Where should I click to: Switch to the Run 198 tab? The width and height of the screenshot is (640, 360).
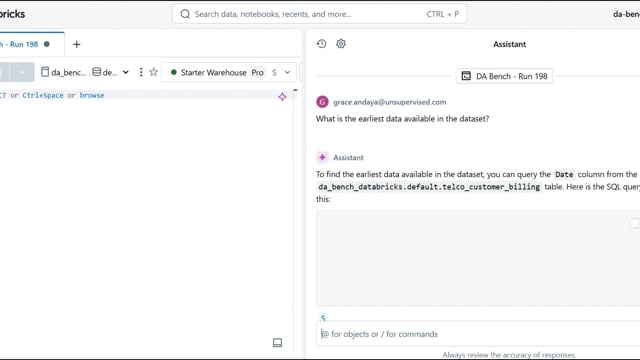[x=24, y=44]
